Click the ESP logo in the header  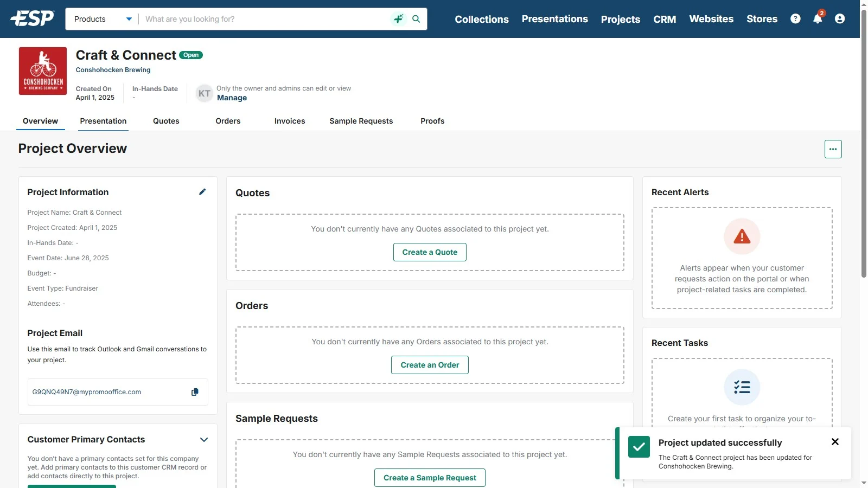coord(32,18)
